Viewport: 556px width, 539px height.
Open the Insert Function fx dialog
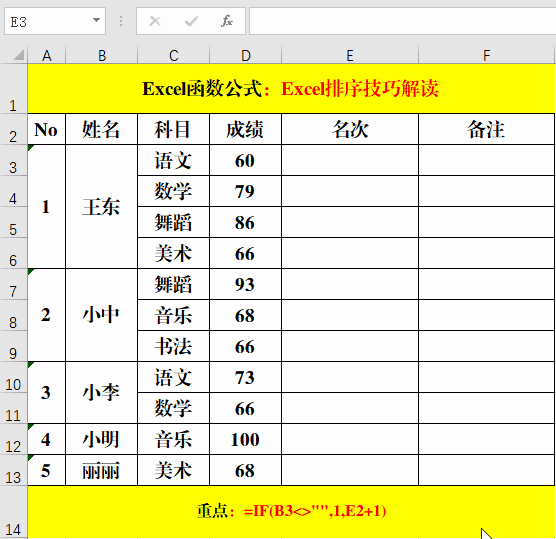click(227, 21)
